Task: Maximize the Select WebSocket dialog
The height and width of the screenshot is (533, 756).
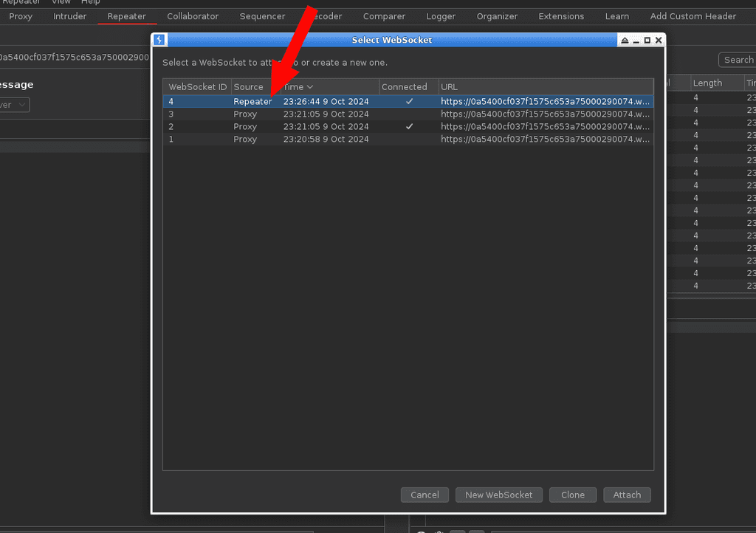Action: coord(647,40)
